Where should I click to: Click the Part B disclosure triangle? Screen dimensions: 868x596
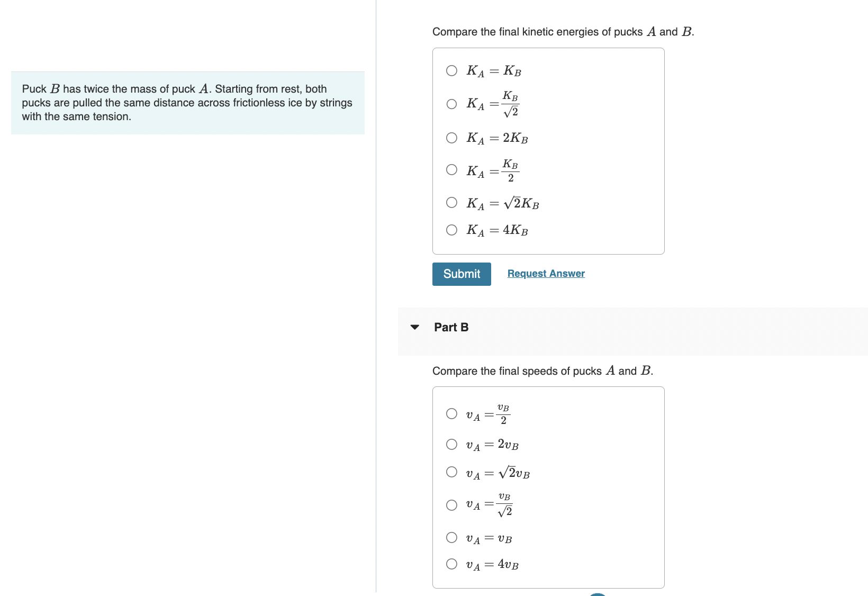click(415, 327)
